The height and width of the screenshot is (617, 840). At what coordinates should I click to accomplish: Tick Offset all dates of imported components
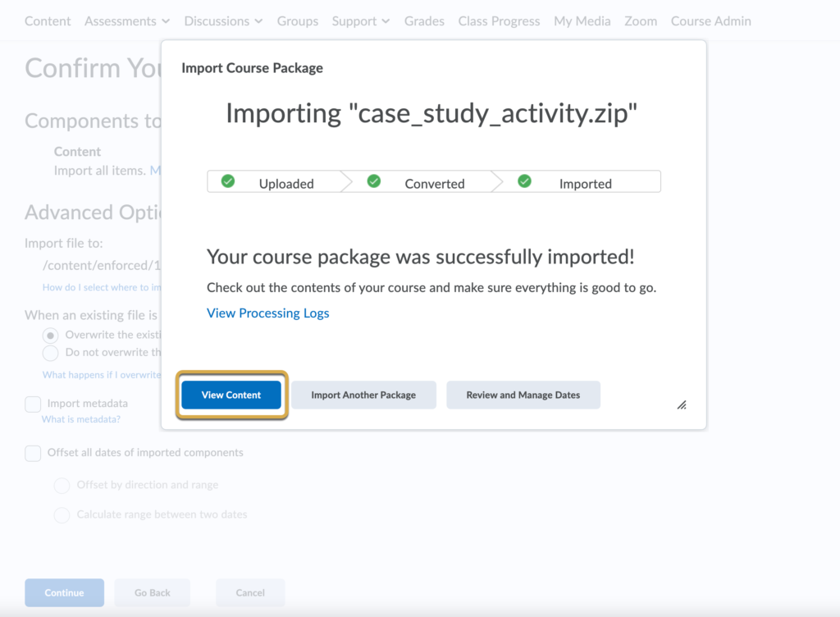[33, 453]
